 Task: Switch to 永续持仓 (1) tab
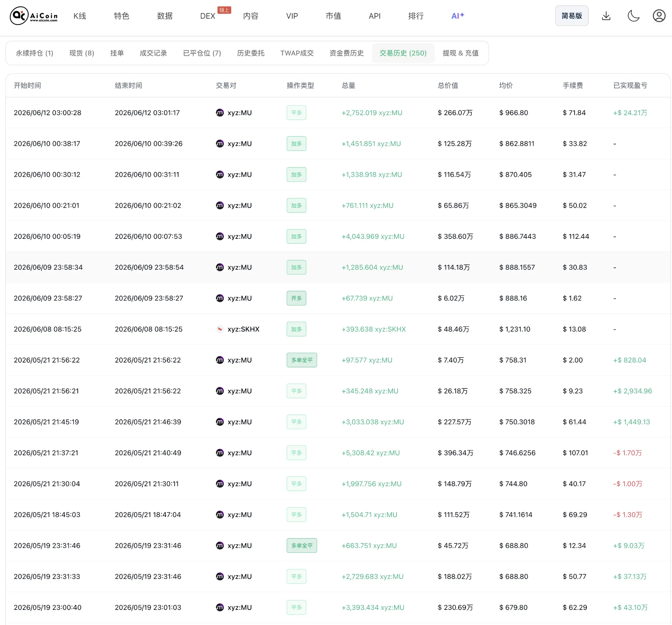click(34, 53)
